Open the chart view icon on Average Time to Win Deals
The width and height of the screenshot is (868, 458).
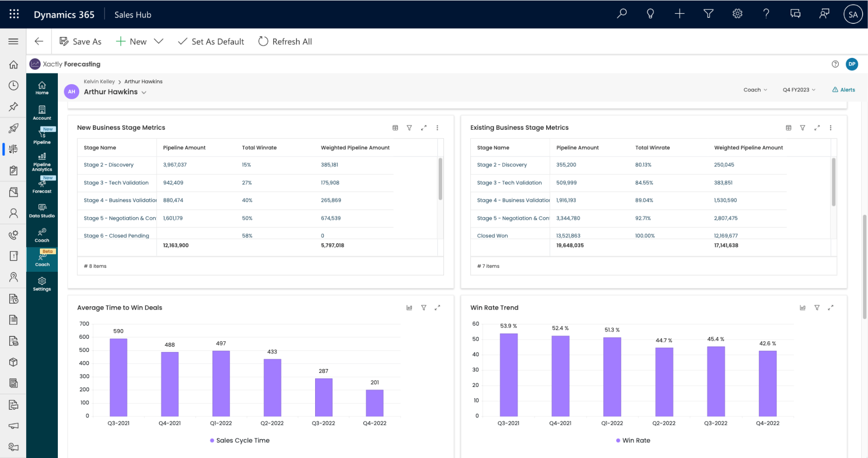pos(409,307)
